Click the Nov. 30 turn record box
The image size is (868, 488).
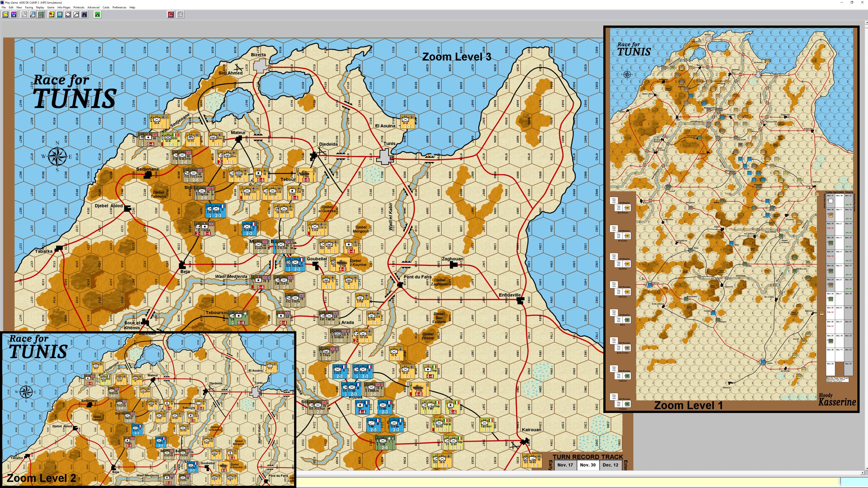pos(588,465)
